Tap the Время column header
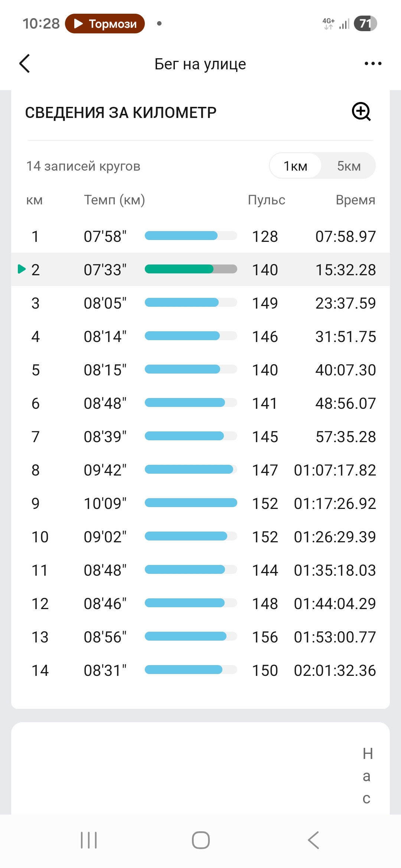Viewport: 401px width, 868px height. [x=355, y=200]
